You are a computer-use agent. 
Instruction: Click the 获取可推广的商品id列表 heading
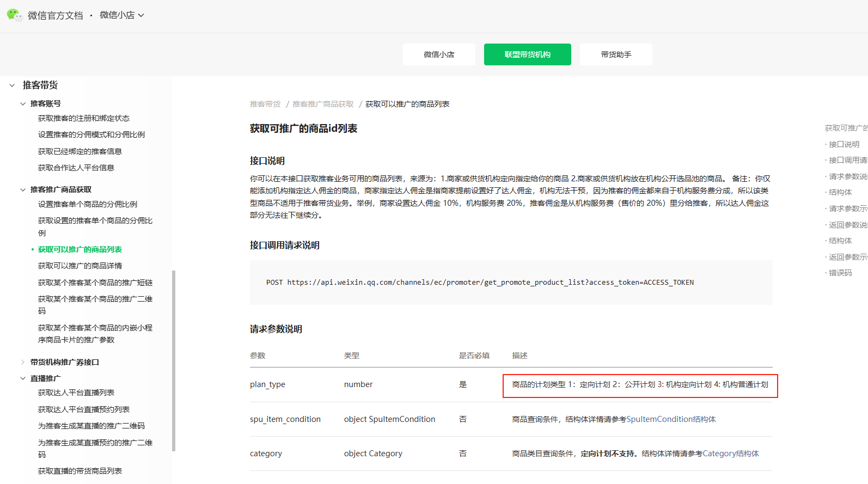click(303, 128)
